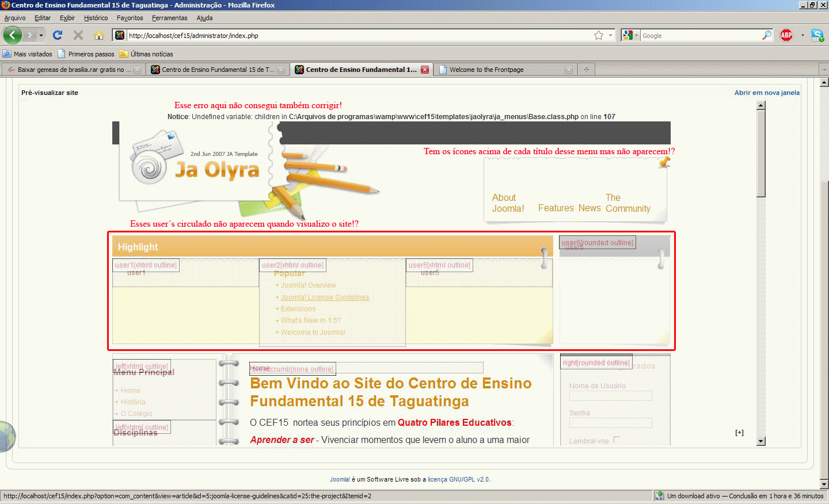Viewport: 829px width, 504px height.
Task: Click About Joomla! in template menu
Action: 508,203
